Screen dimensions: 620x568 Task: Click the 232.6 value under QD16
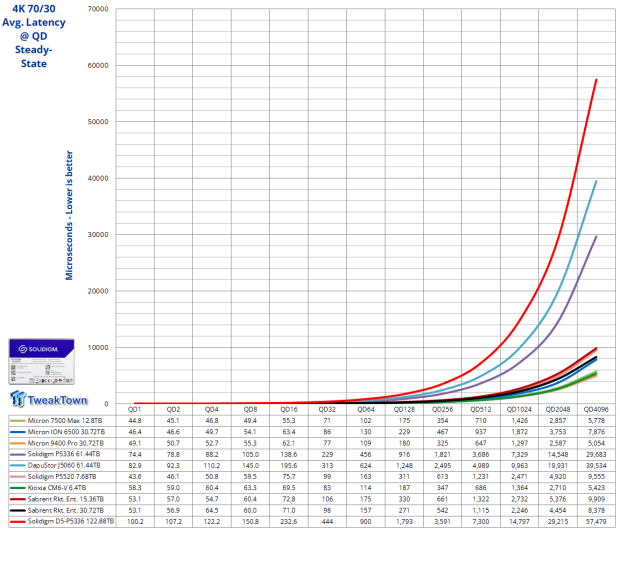[x=289, y=521]
